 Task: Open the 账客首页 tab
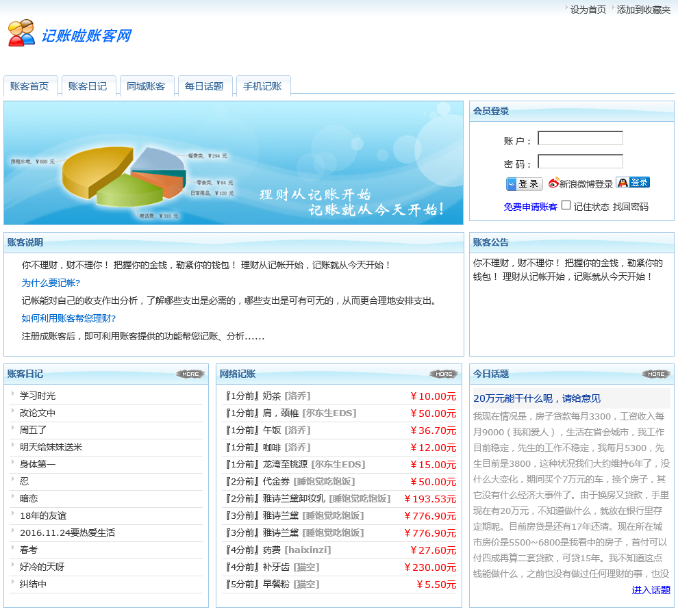30,86
